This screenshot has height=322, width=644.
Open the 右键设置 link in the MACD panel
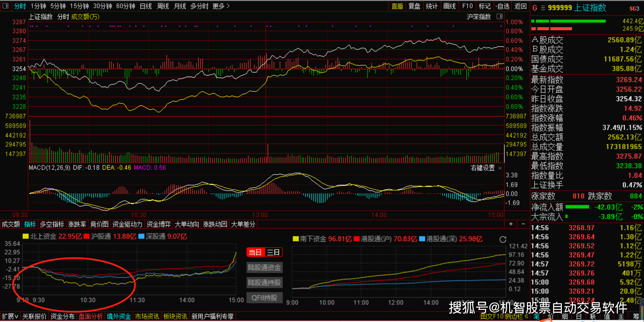483,168
